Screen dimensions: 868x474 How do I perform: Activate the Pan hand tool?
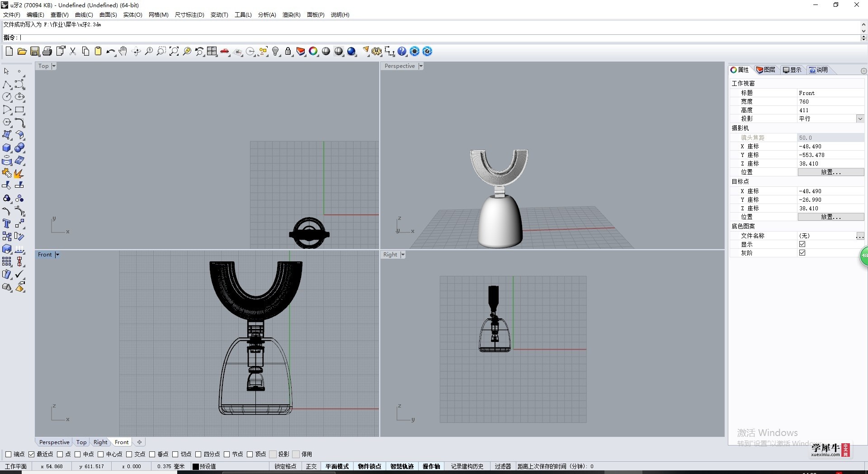click(123, 51)
